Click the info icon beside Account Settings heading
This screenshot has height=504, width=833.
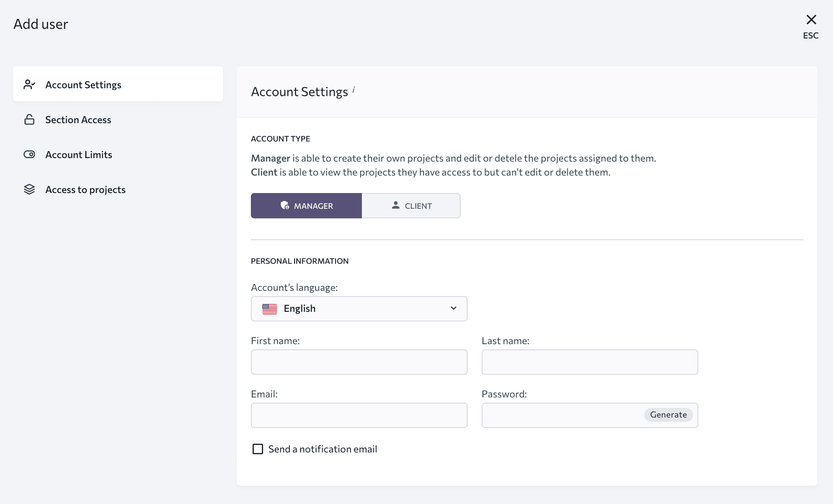point(354,90)
